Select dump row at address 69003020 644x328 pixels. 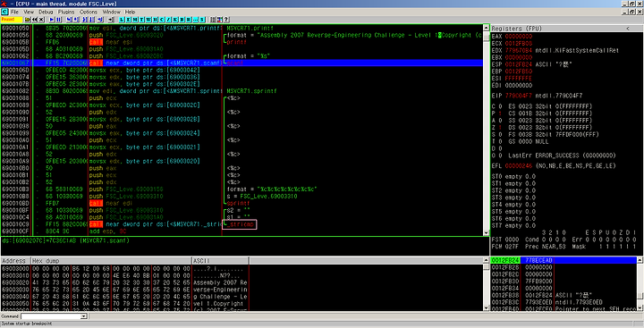click(124, 282)
